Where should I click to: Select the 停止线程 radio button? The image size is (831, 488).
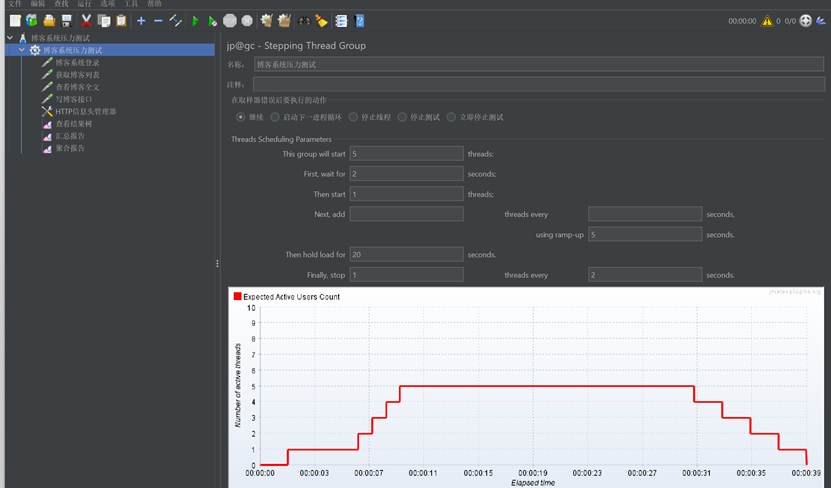(353, 117)
